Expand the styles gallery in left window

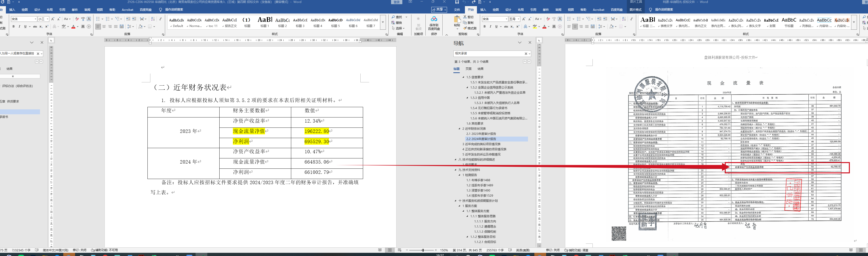(383, 22)
